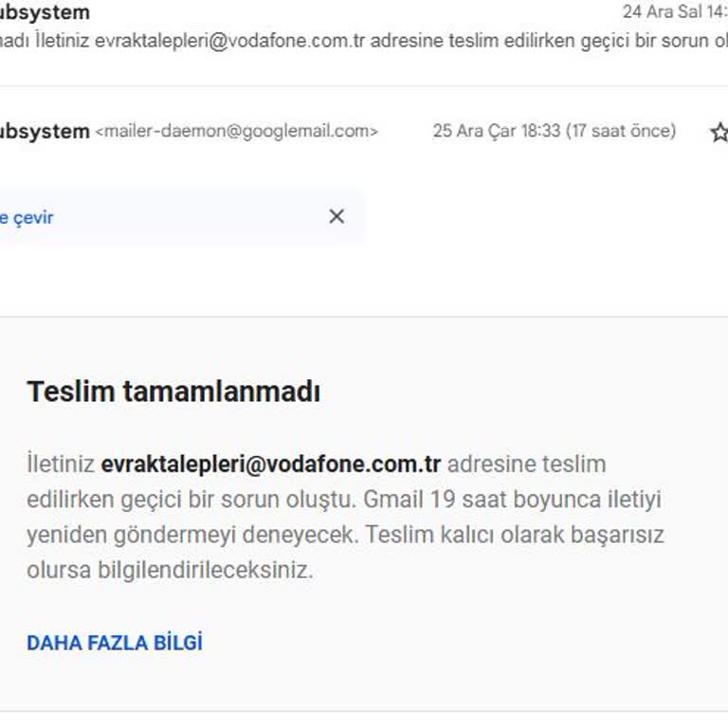Screen dimensions: 728x728
Task: Click collapsed message snippet mentioning evraktalepleri@vodafone.com.tr
Action: (364, 41)
